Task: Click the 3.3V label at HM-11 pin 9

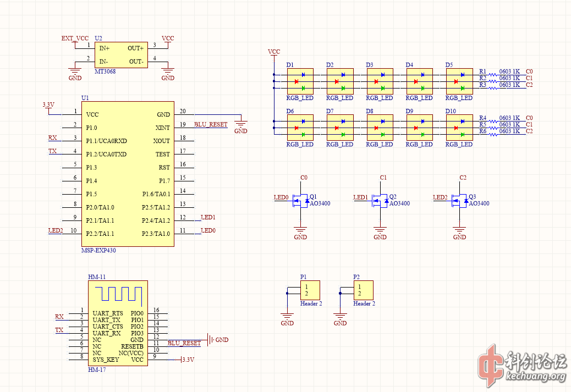Action: point(188,360)
